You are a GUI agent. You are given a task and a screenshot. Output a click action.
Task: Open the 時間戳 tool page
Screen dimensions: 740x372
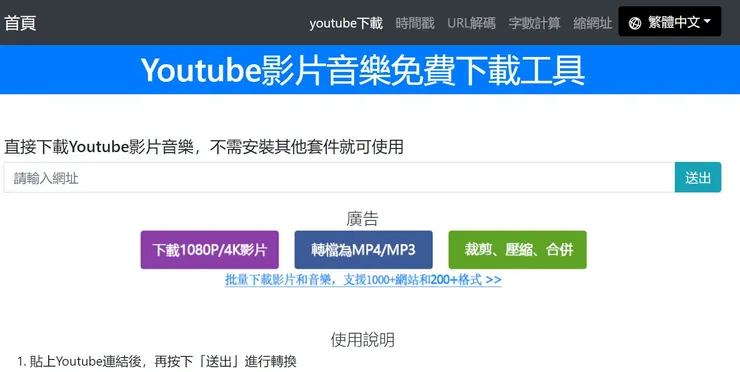pos(415,23)
